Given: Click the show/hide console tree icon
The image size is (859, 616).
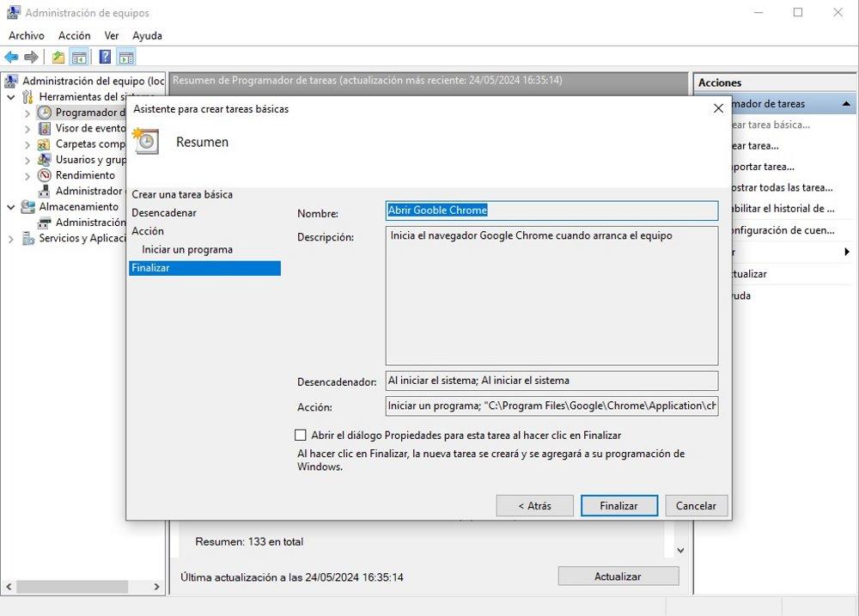Looking at the screenshot, I should pyautogui.click(x=77, y=57).
